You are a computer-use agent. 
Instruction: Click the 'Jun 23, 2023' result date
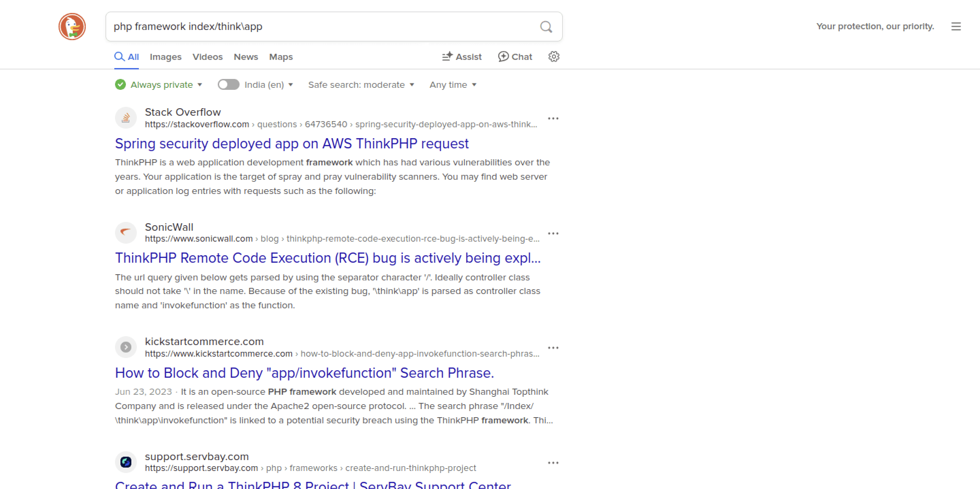pos(143,392)
